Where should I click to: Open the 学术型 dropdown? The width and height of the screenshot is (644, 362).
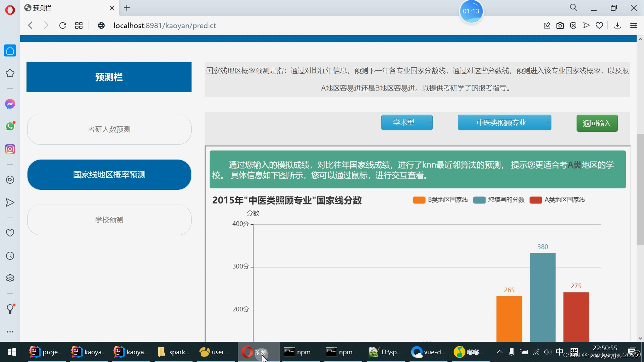pos(407,123)
